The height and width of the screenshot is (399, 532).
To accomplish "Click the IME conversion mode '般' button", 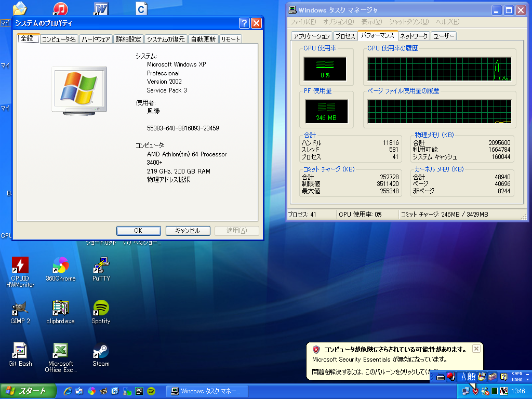I will click(471, 377).
